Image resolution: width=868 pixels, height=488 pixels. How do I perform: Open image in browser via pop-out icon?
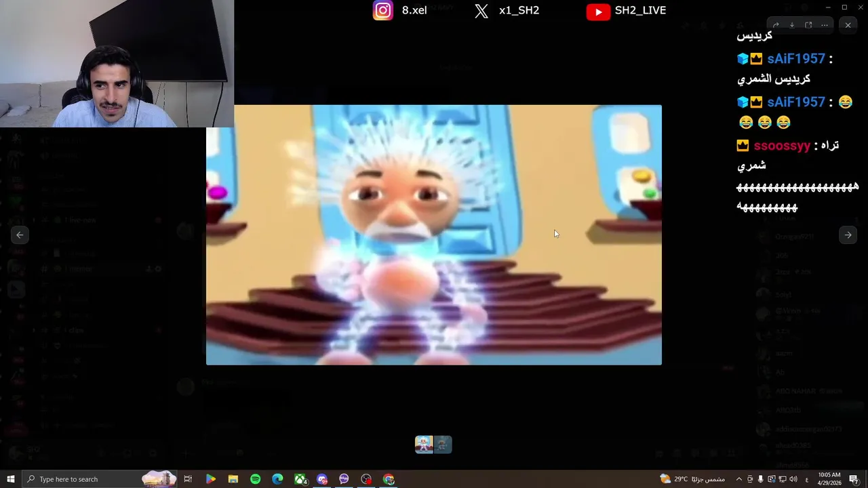point(808,25)
